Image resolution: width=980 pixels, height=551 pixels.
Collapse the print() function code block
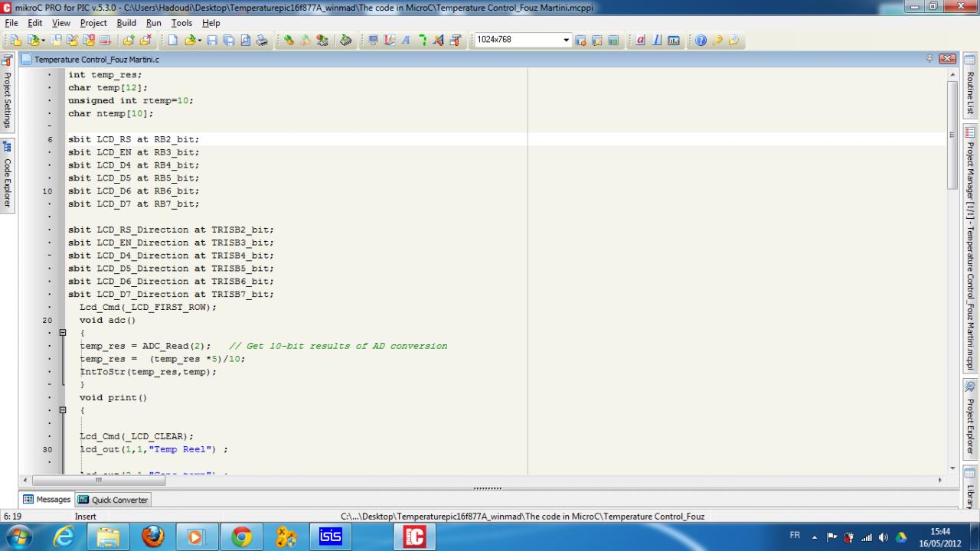point(63,410)
